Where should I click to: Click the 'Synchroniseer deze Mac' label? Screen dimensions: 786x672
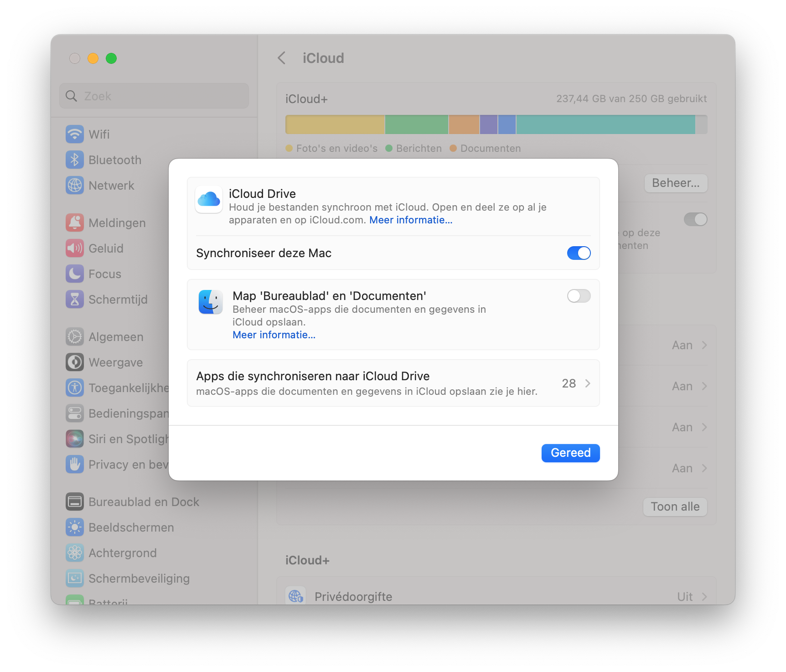coord(264,253)
